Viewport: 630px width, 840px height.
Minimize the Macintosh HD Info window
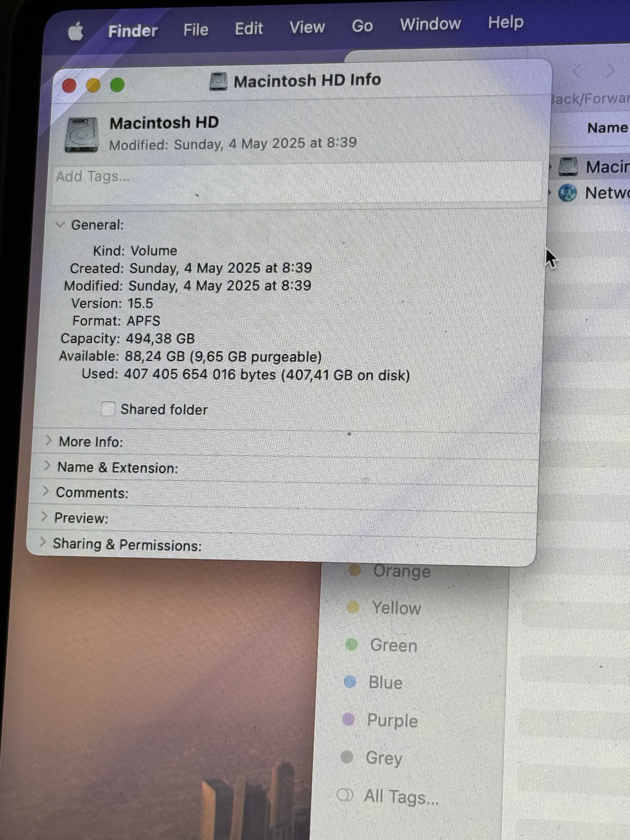tap(93, 85)
